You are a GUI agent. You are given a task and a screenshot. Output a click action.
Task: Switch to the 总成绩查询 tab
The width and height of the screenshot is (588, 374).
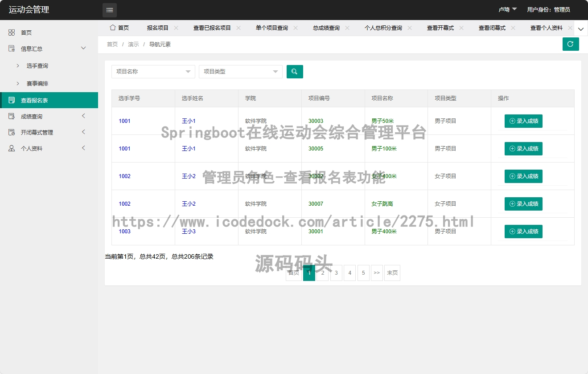pos(326,28)
